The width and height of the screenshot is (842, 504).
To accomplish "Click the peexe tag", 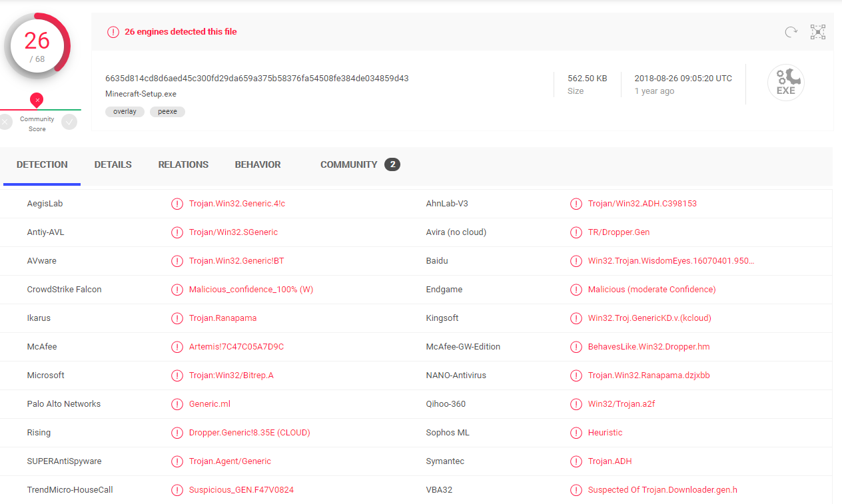I will 167,112.
